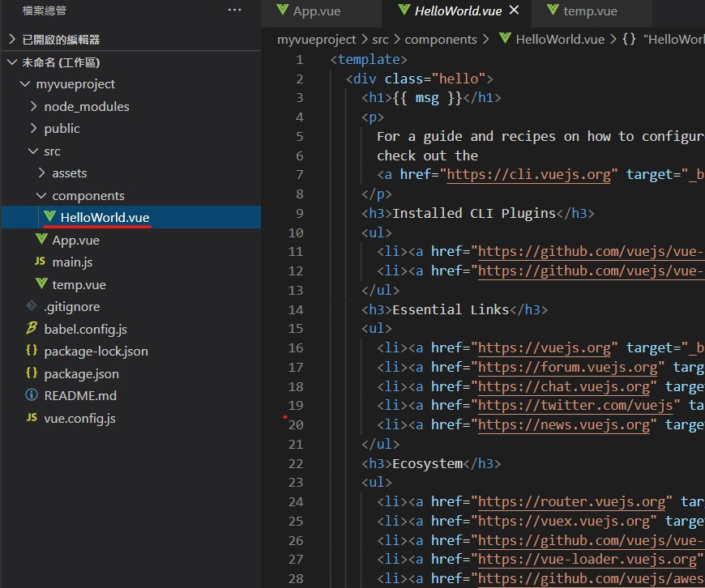Open temp.vue from file tree
This screenshot has width=705, height=588.
pos(131,284)
